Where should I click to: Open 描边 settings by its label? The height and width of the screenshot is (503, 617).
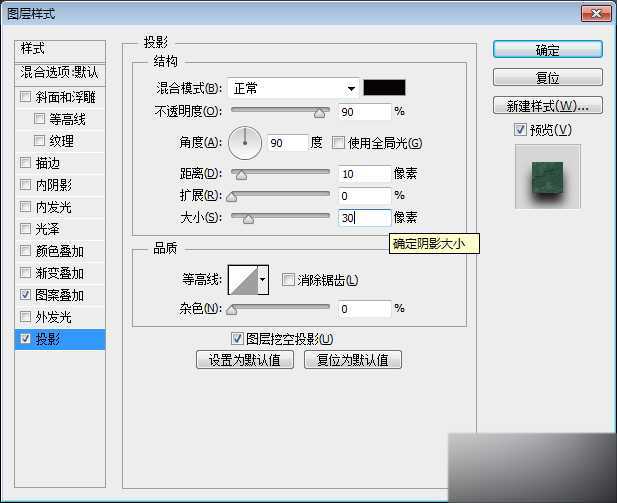tap(48, 163)
